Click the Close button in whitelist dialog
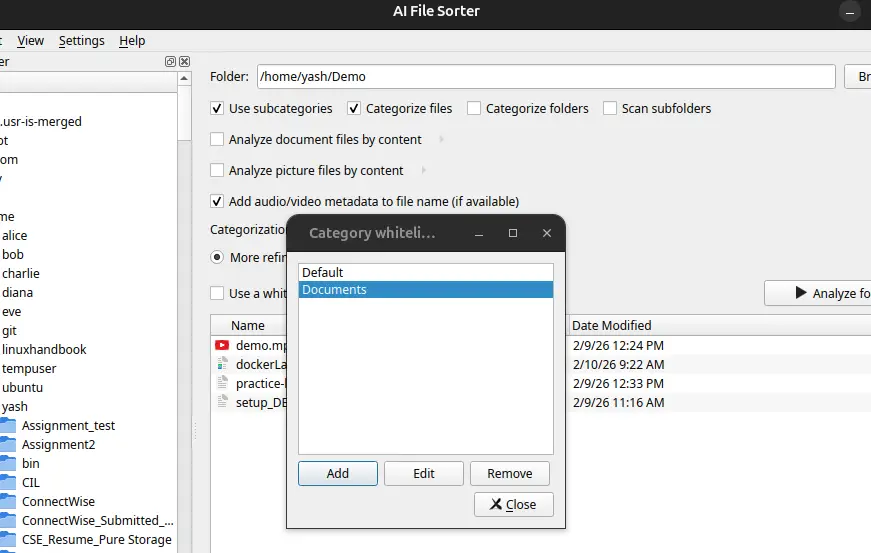Screen dimensions: 871x553 click(514, 505)
